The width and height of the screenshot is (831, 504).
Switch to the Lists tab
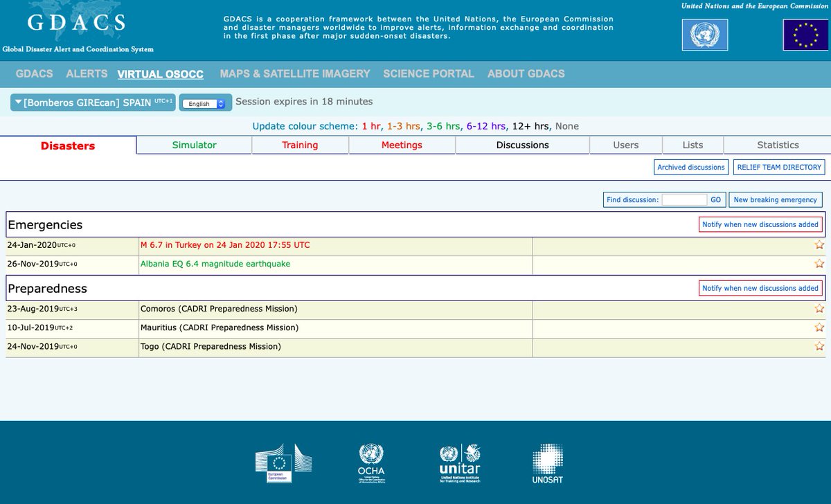click(x=692, y=145)
